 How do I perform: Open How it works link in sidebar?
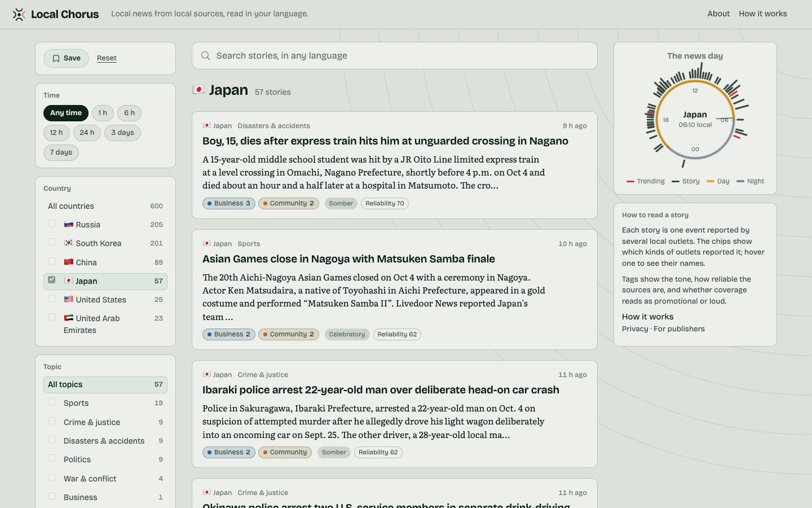647,317
